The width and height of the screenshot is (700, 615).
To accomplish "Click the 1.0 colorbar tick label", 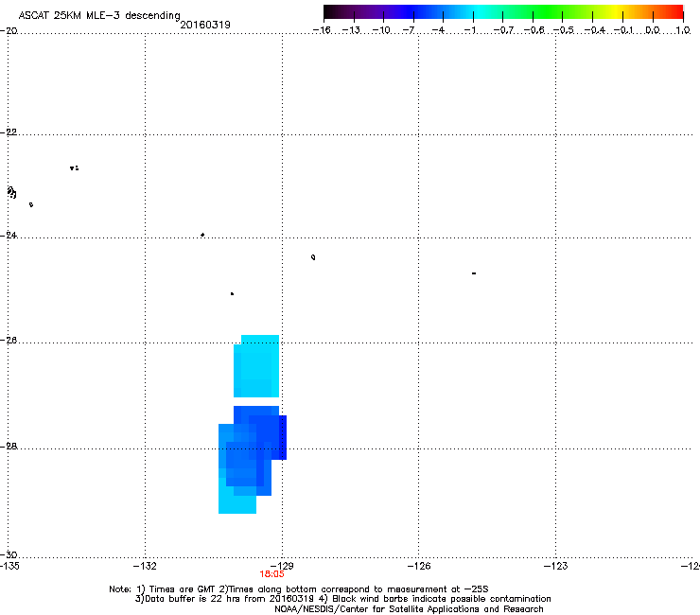I will tap(683, 30).
